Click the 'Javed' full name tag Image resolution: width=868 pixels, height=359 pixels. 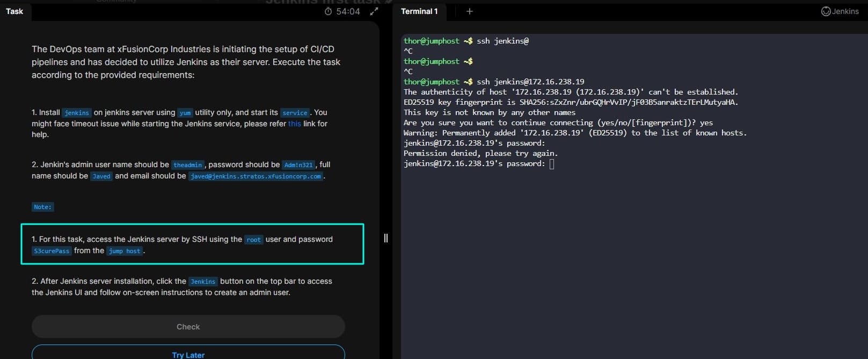point(101,176)
